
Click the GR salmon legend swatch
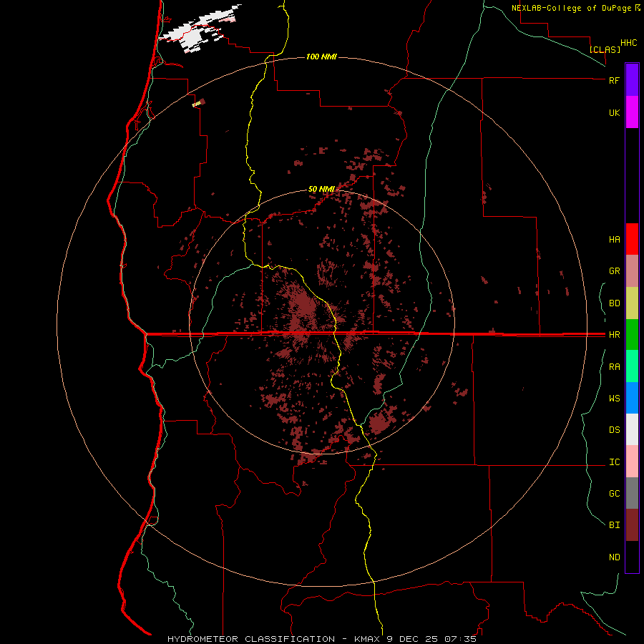(x=632, y=270)
